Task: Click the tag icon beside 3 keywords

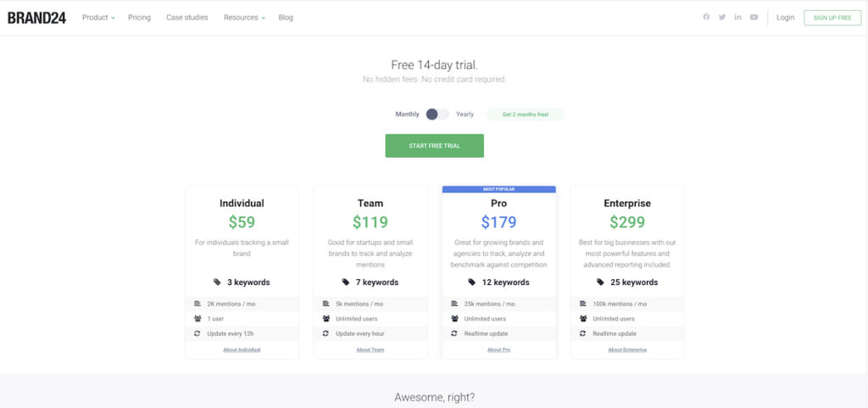Action: click(x=217, y=282)
